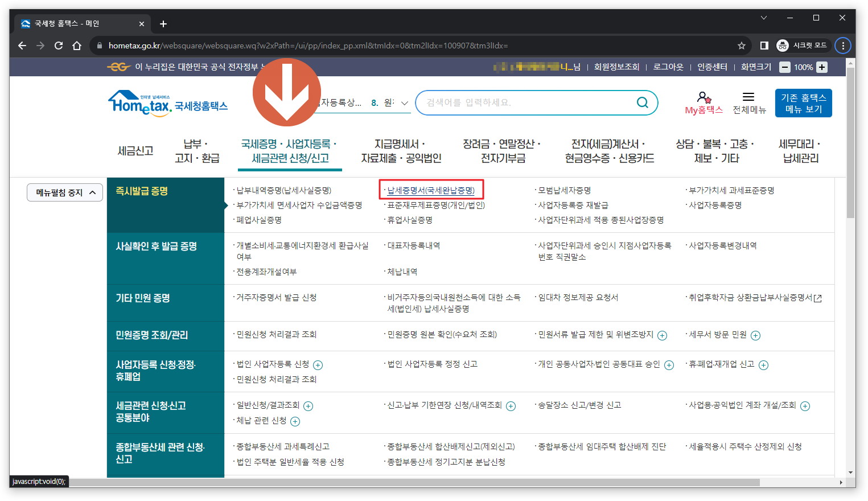Open 사업자등록증명 link

715,206
